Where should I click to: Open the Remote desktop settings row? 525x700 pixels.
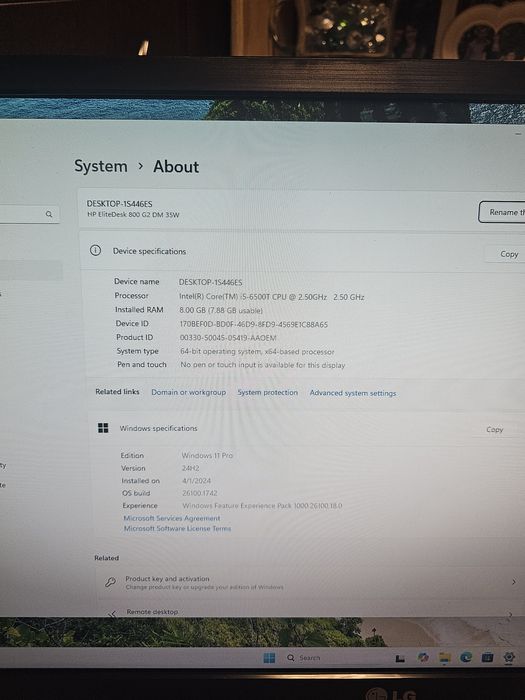[x=308, y=611]
